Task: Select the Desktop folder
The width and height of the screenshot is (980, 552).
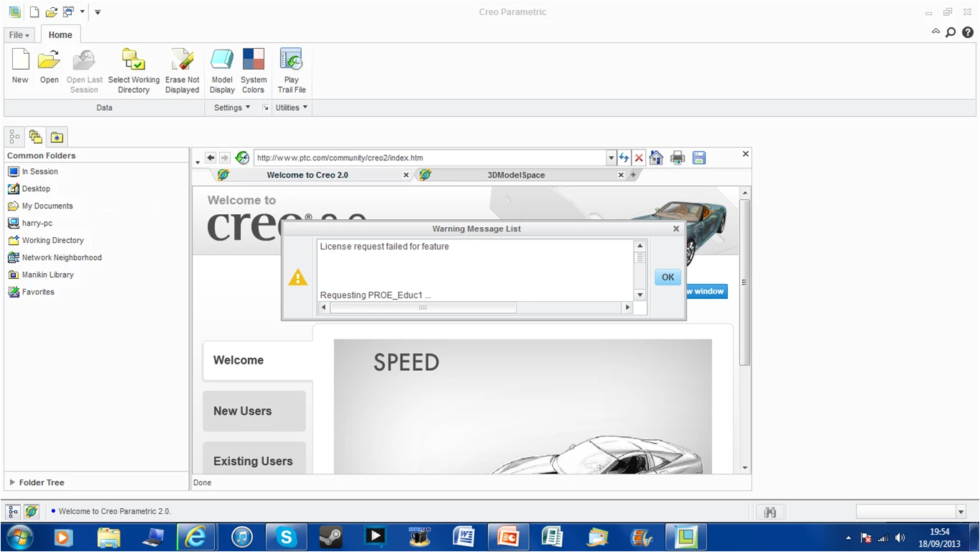Action: coord(36,189)
